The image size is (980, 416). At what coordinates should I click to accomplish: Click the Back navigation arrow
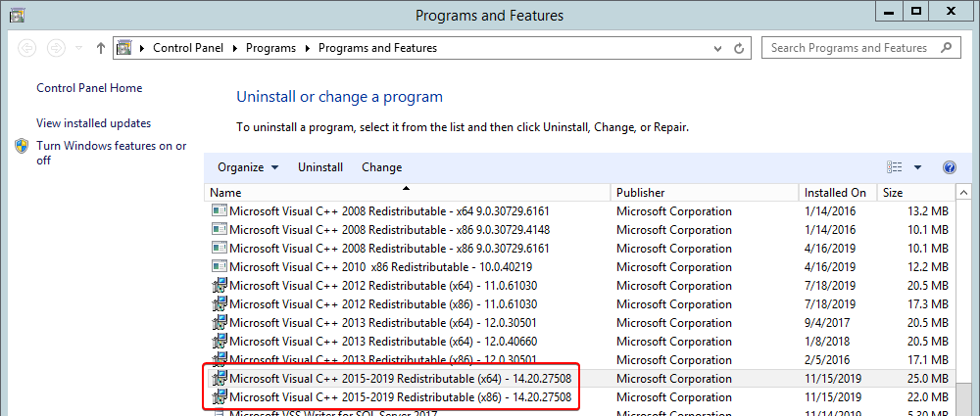pyautogui.click(x=27, y=48)
